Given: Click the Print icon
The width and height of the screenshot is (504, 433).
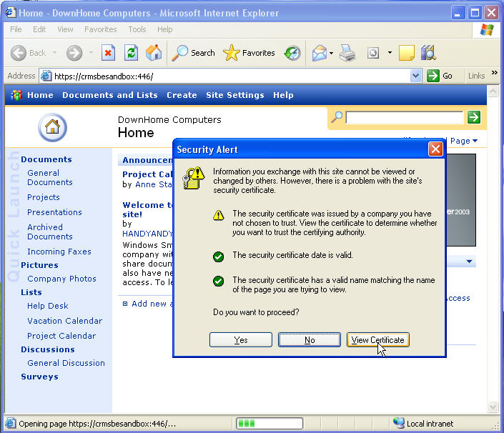Looking at the screenshot, I should tap(347, 53).
